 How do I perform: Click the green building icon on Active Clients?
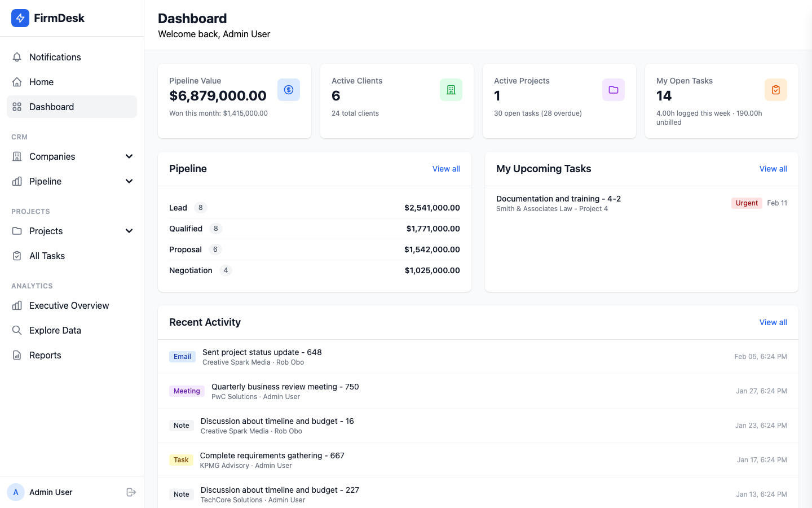coord(451,89)
